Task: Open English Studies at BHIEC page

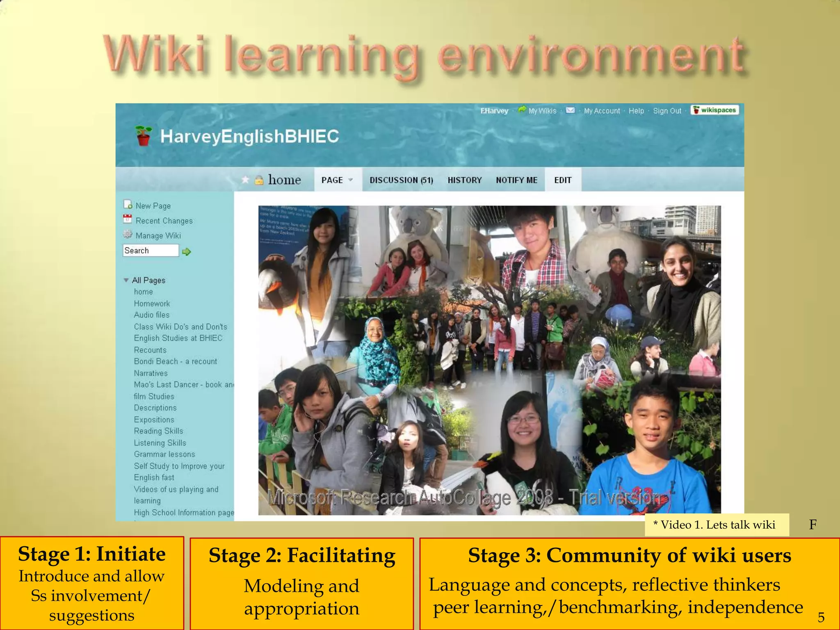Action: point(178,338)
